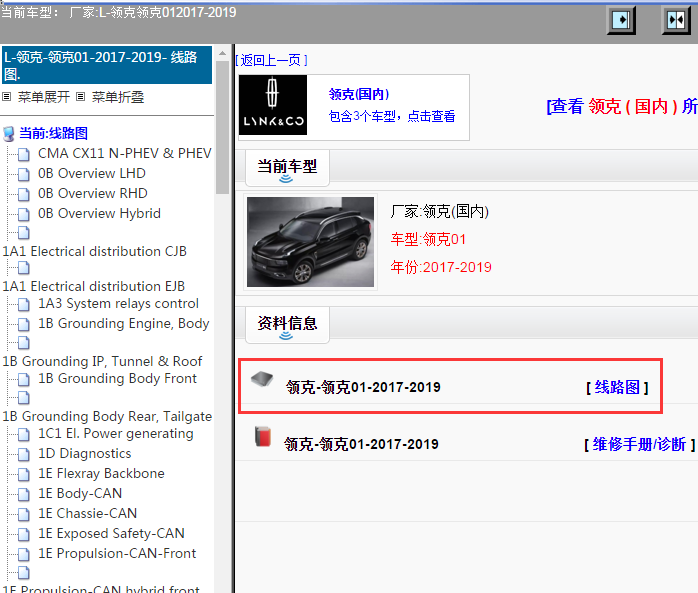Click page icon beside 0B Overview Hybrid
698x593 pixels.
click(x=24, y=214)
